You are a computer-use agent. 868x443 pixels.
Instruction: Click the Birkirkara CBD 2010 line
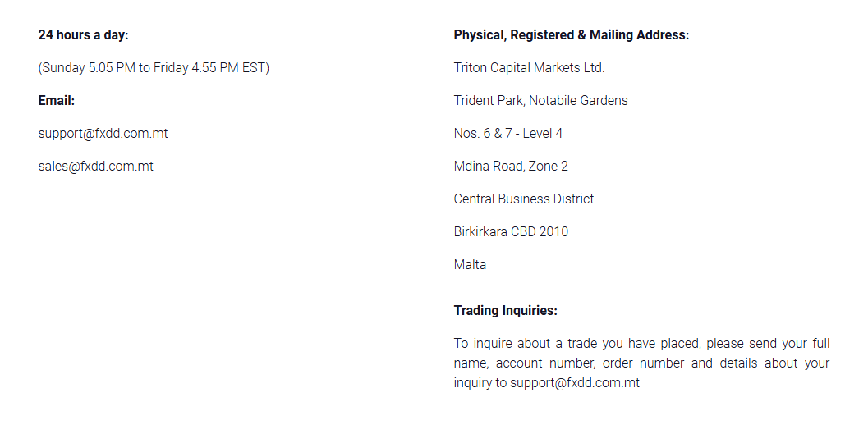[511, 231]
